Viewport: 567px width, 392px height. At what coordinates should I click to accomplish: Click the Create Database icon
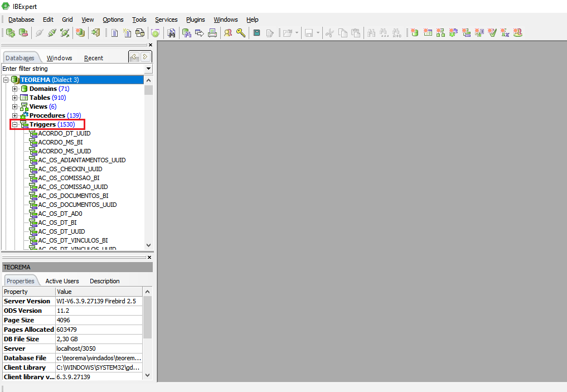pyautogui.click(x=80, y=33)
